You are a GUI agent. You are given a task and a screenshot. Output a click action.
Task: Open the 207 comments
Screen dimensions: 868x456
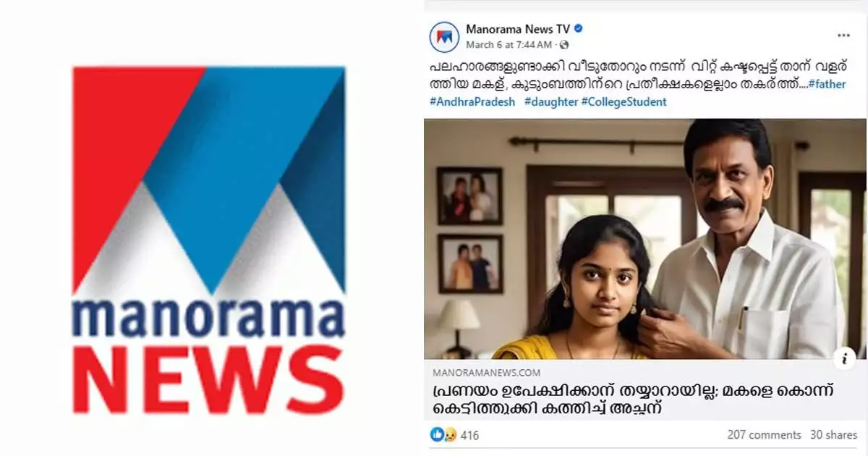[764, 435]
